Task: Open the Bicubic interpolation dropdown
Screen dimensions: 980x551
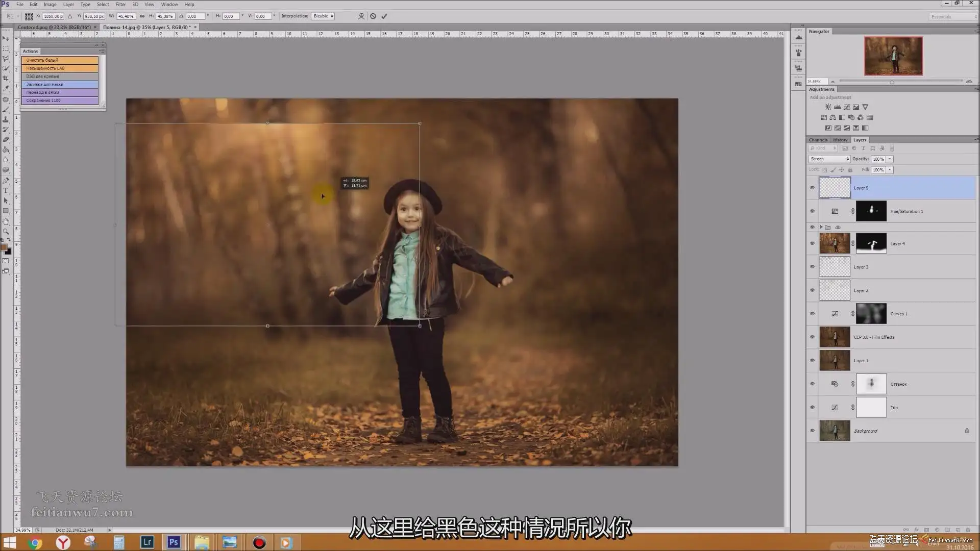Action: (323, 16)
